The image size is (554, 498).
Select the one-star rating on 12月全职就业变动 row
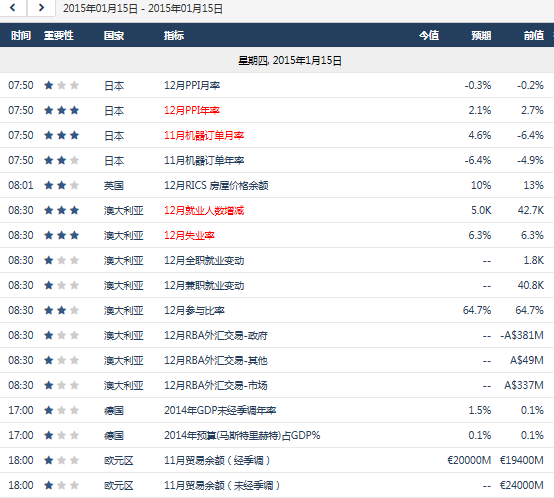[61, 260]
